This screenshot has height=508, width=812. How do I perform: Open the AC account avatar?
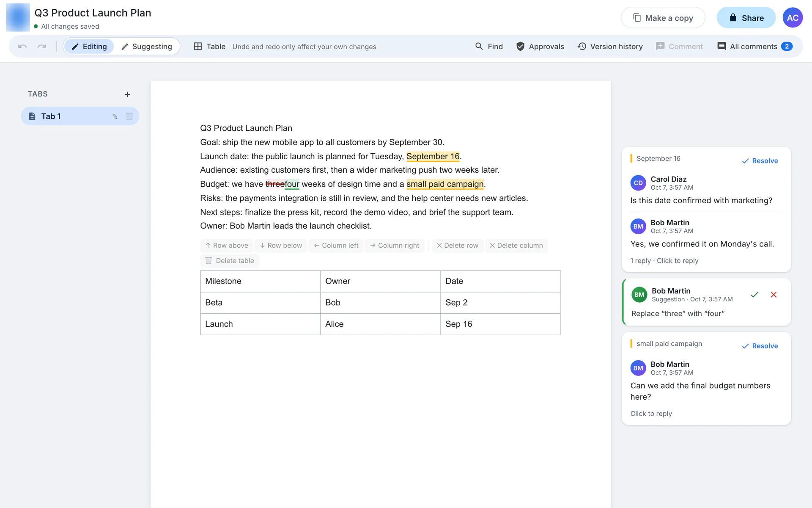click(793, 18)
